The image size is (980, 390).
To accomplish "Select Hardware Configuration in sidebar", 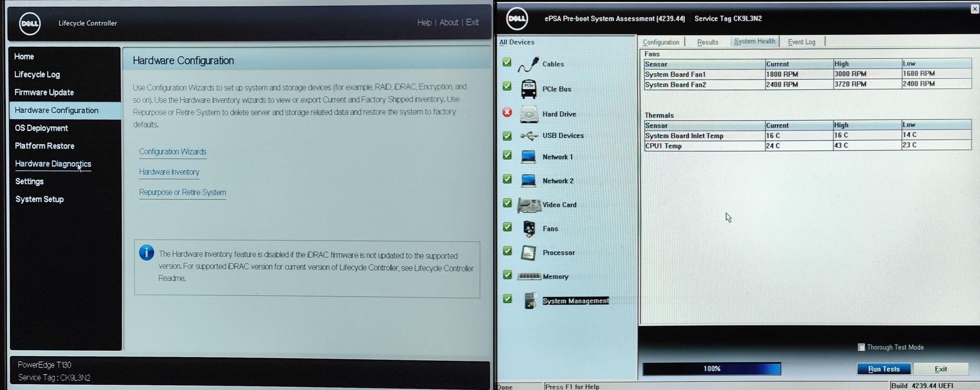I will click(x=65, y=110).
